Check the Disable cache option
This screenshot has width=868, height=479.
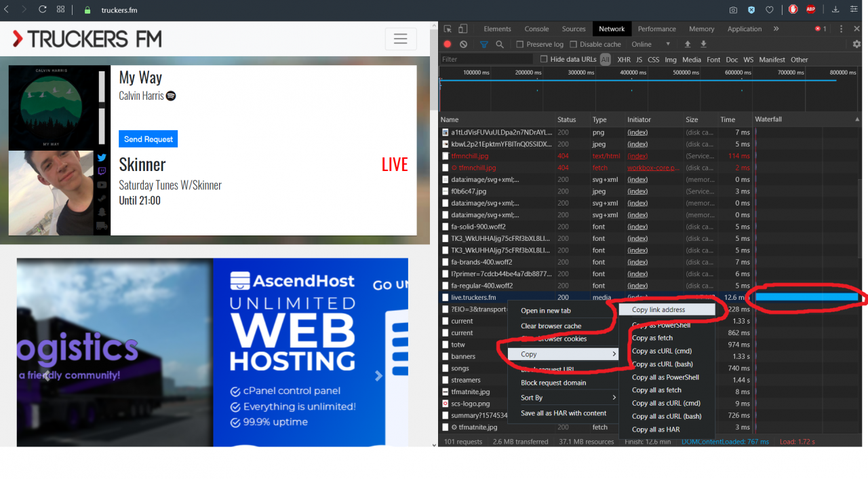click(x=573, y=45)
